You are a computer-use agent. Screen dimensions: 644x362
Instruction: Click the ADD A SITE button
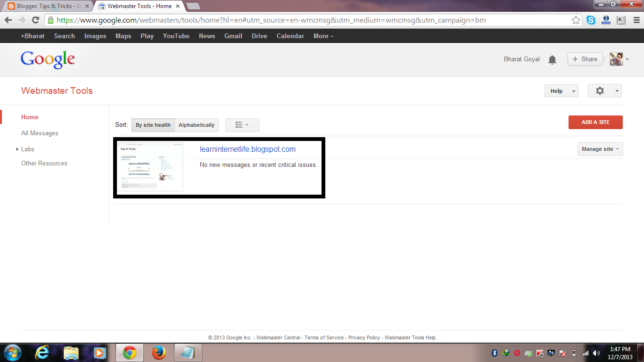[x=595, y=122]
